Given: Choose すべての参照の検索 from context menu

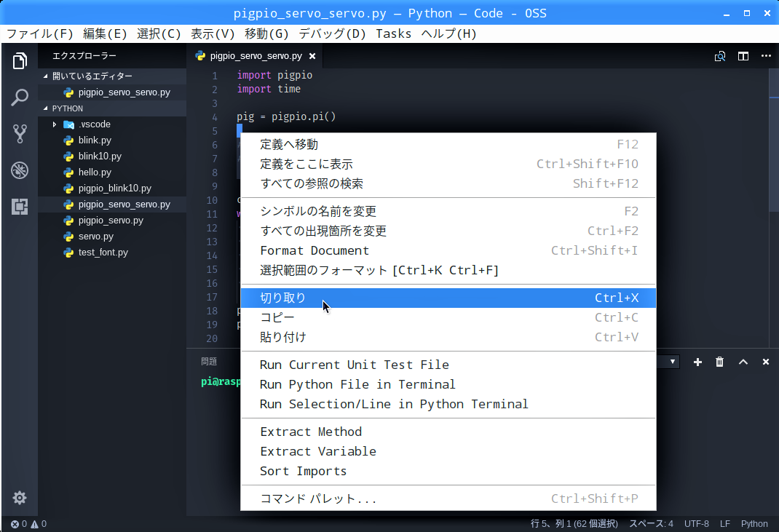Looking at the screenshot, I should (448, 184).
